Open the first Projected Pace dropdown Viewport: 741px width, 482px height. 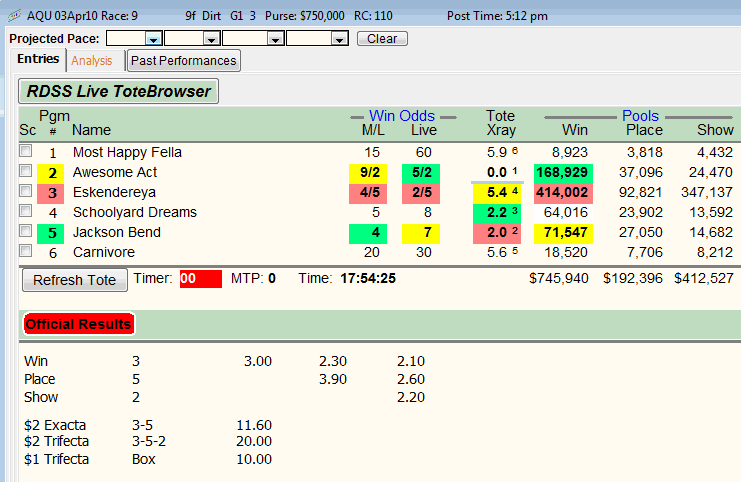(154, 39)
